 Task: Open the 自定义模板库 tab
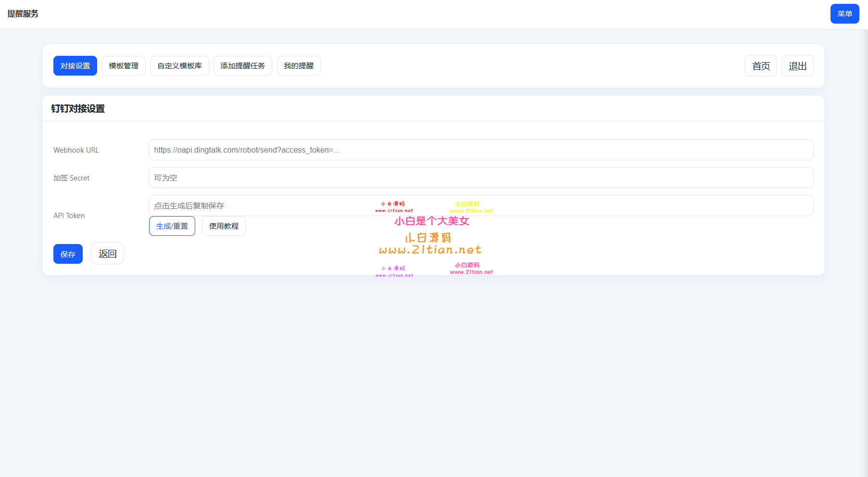179,66
